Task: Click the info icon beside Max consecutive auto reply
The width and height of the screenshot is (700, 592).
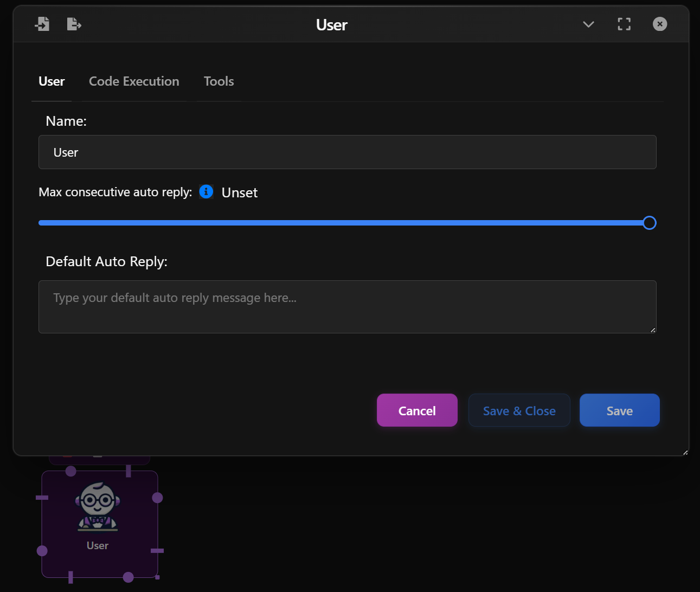Action: [x=206, y=192]
